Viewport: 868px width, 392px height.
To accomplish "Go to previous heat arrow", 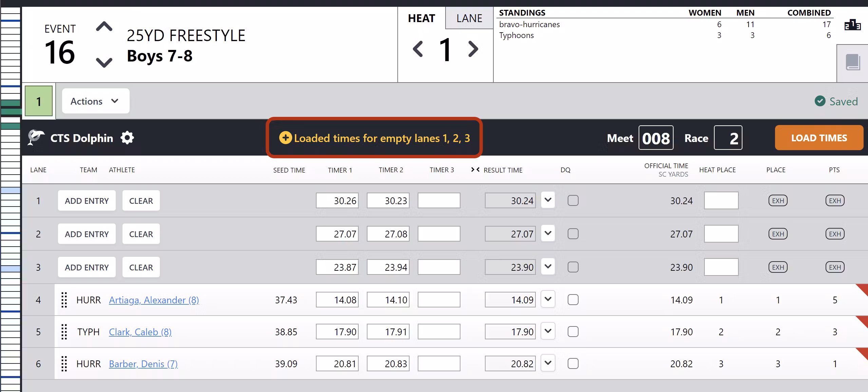I will (418, 49).
